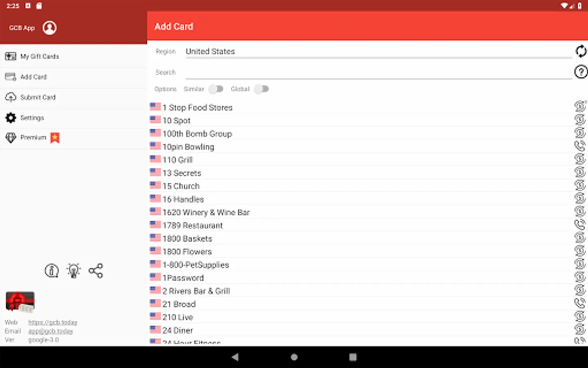Refresh the card list with the sync icon
588x368 pixels.
581,52
